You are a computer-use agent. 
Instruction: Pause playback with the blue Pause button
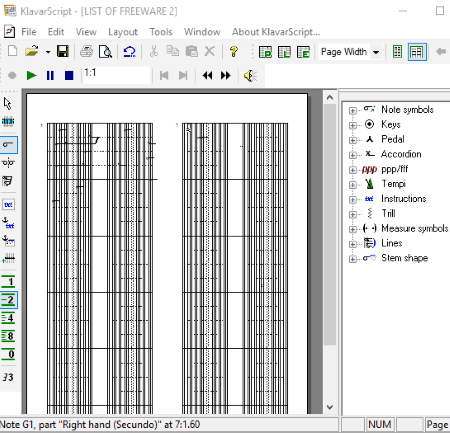(50, 76)
